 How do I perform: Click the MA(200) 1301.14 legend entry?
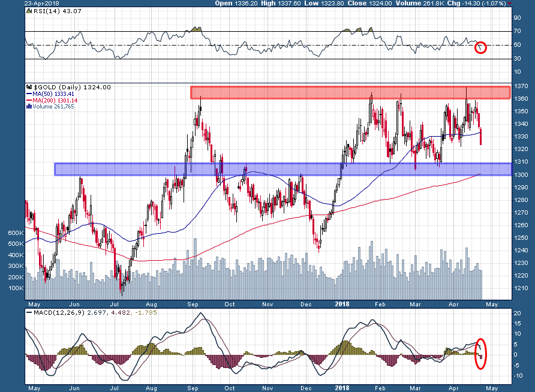click(x=55, y=101)
